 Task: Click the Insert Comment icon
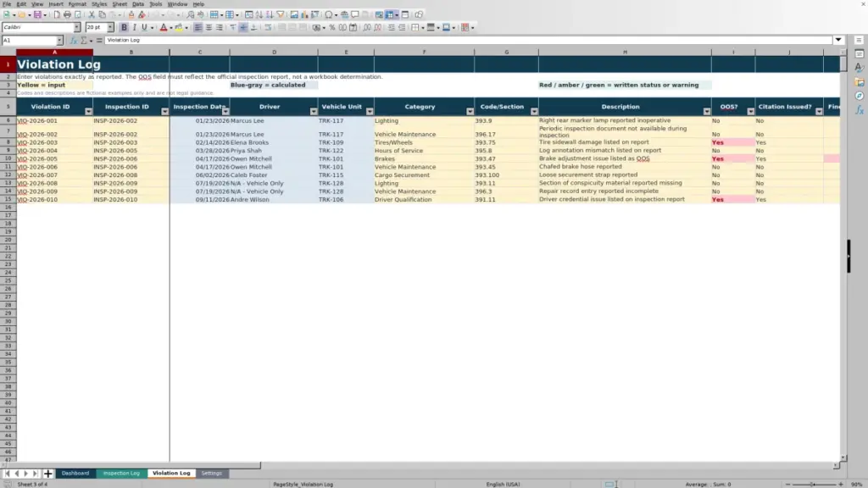[x=355, y=15]
